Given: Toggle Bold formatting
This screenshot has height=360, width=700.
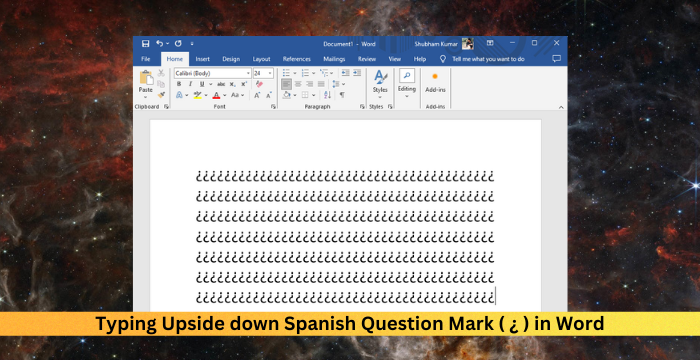Looking at the screenshot, I should pyautogui.click(x=179, y=84).
